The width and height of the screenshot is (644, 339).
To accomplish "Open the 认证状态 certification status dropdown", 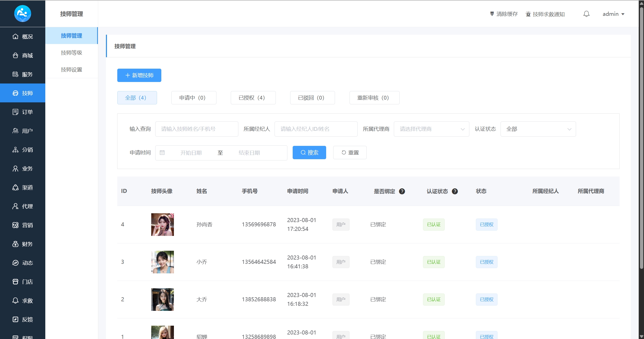I will pyautogui.click(x=538, y=129).
